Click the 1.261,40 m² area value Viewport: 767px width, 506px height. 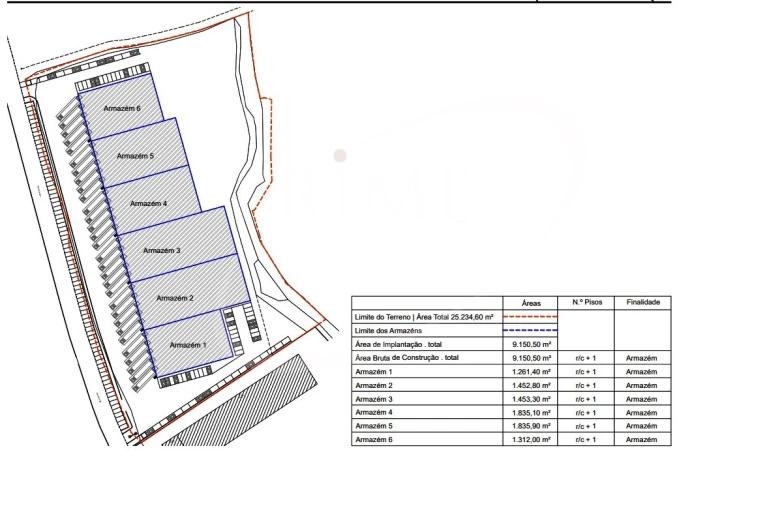tap(531, 371)
